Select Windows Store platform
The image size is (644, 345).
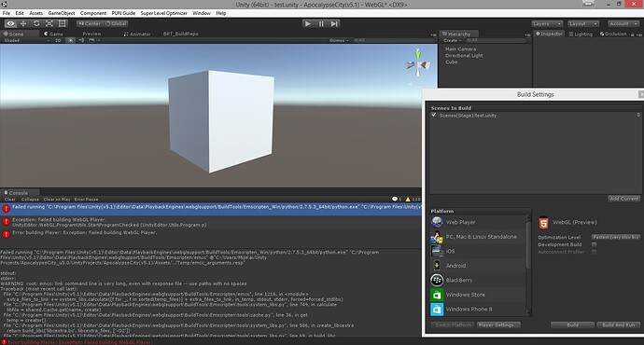click(x=478, y=295)
